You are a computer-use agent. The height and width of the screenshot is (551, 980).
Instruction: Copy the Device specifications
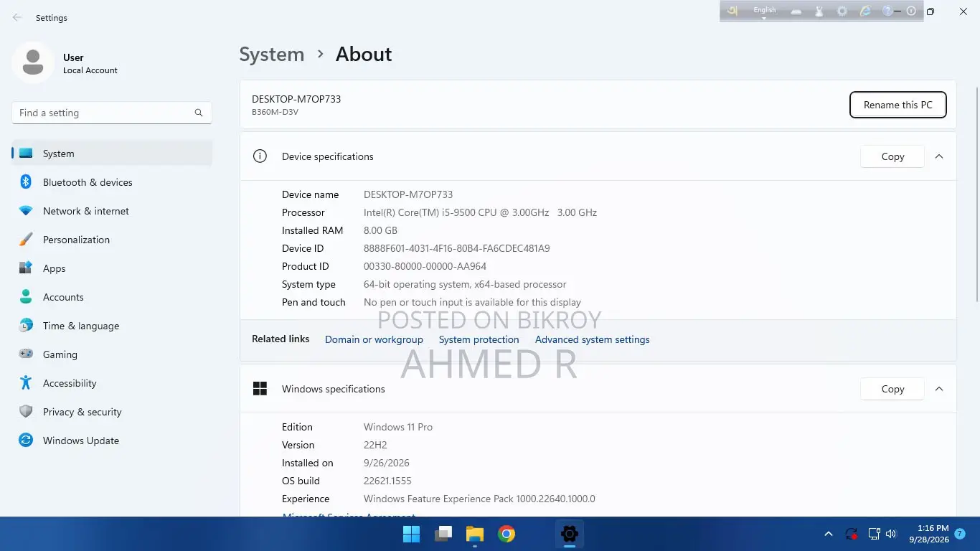point(892,156)
